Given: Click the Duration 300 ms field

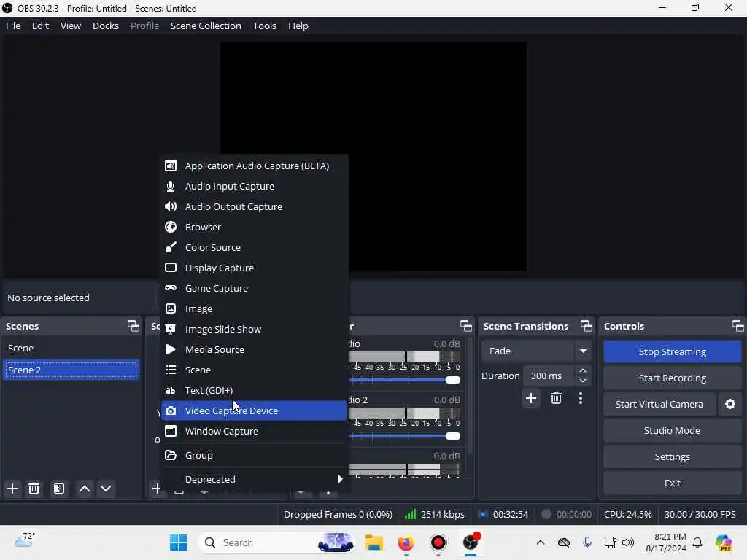Looking at the screenshot, I should click(x=549, y=376).
